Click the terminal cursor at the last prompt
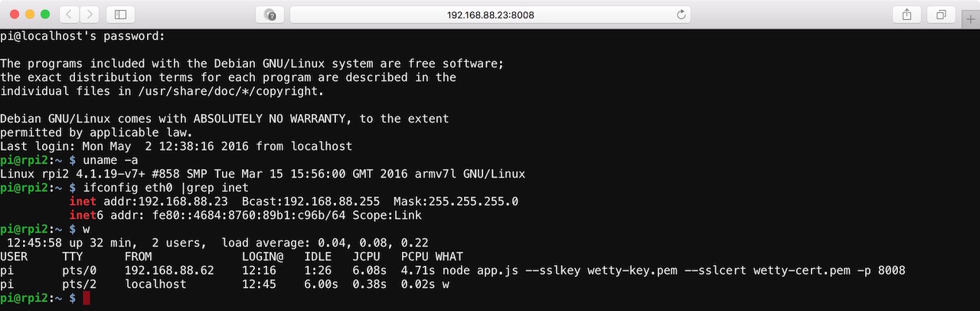Screen dimensions: 980x311 pyautogui.click(x=87, y=298)
